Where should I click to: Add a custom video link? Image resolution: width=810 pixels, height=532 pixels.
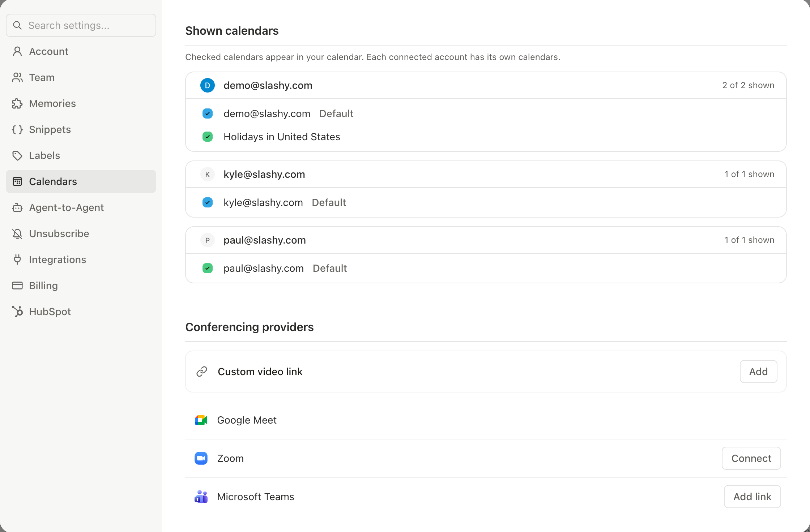pos(758,372)
